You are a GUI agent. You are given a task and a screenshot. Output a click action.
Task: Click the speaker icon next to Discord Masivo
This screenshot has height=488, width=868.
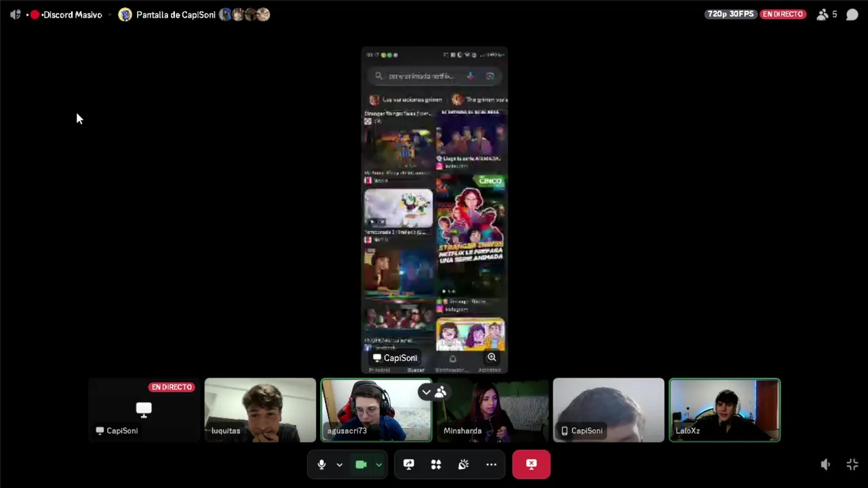point(15,14)
